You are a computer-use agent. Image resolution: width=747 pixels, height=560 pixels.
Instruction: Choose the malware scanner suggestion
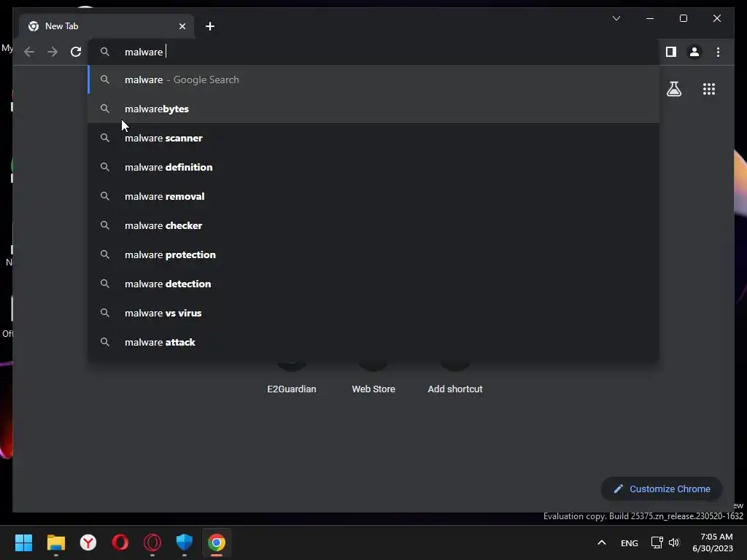coord(374,138)
